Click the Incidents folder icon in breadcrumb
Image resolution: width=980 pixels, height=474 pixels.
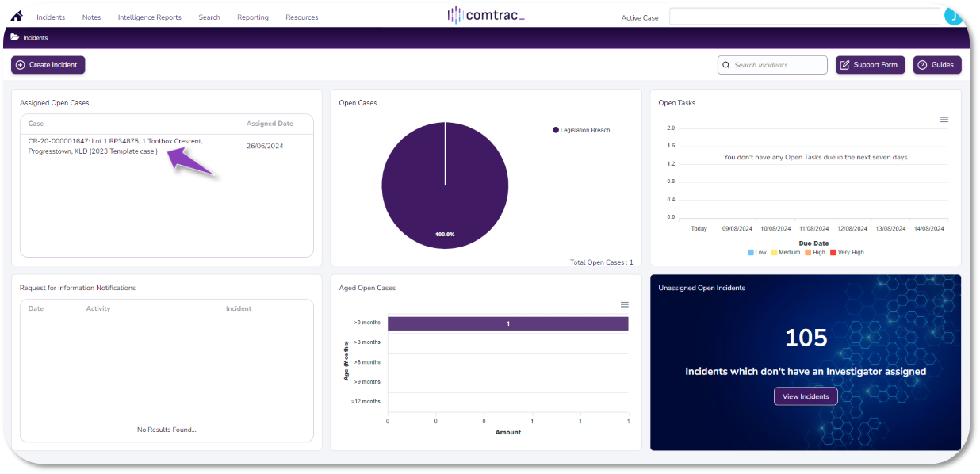15,37
